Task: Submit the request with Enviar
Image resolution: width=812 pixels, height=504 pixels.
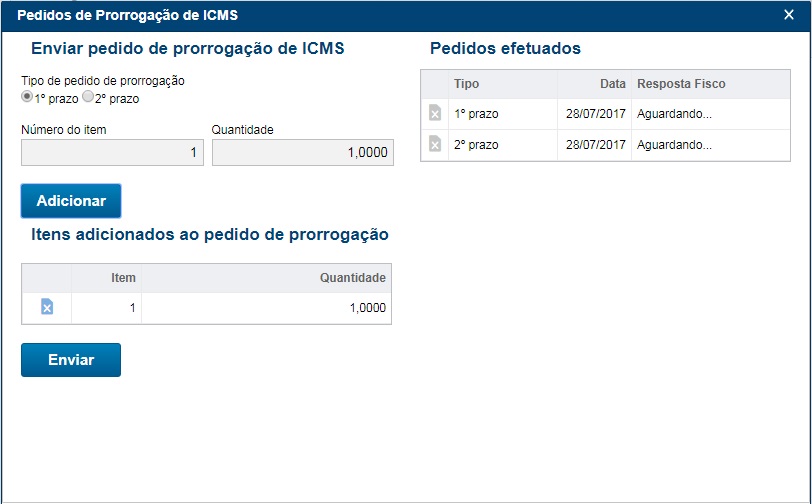Action: pos(71,360)
